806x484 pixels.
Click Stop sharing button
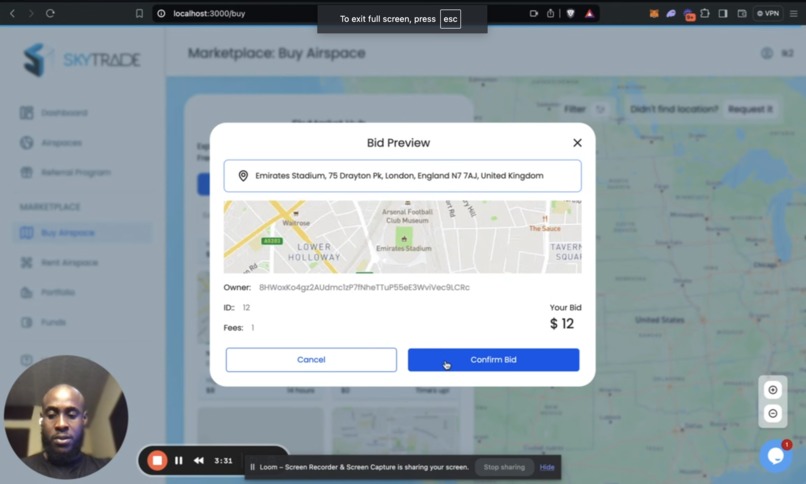click(504, 467)
